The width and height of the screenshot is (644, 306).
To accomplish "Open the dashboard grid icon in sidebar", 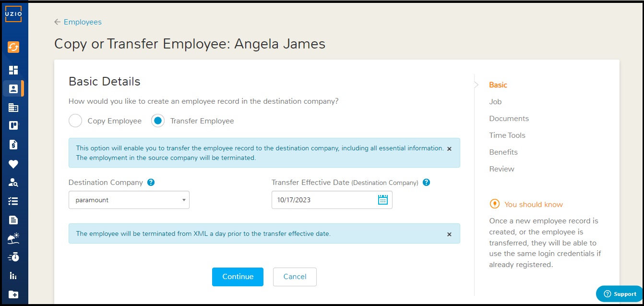I will [13, 70].
